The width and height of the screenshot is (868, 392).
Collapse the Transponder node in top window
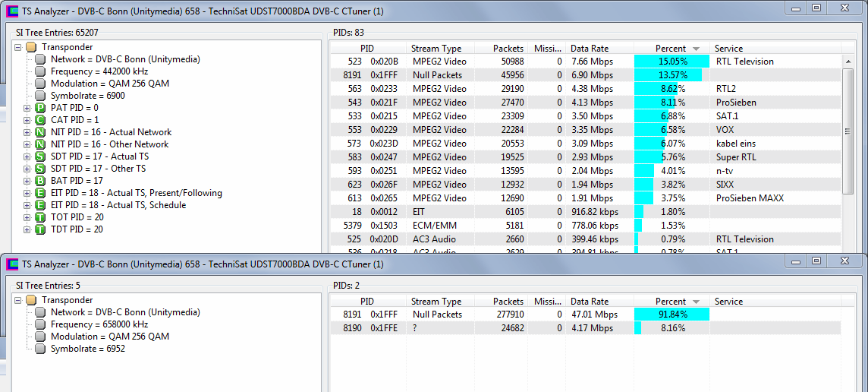click(x=18, y=47)
